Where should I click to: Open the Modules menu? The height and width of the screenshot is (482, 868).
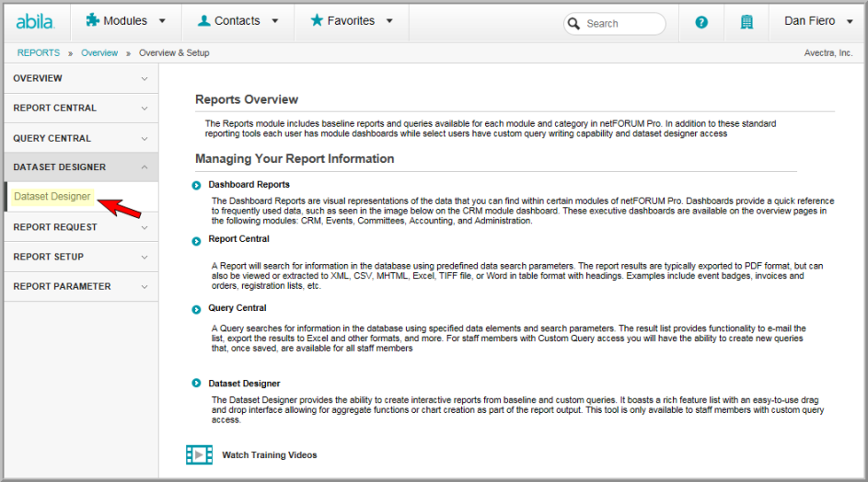click(126, 21)
